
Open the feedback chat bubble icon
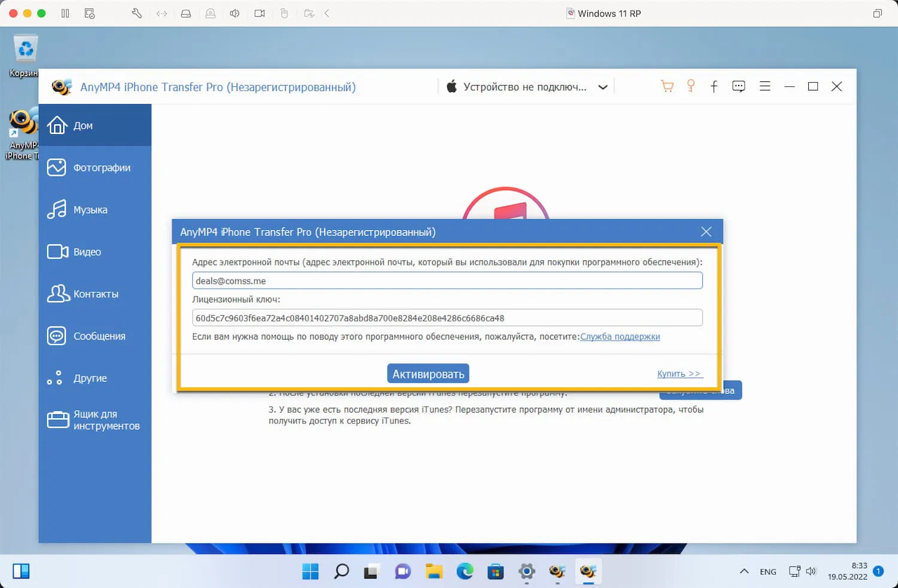point(738,86)
